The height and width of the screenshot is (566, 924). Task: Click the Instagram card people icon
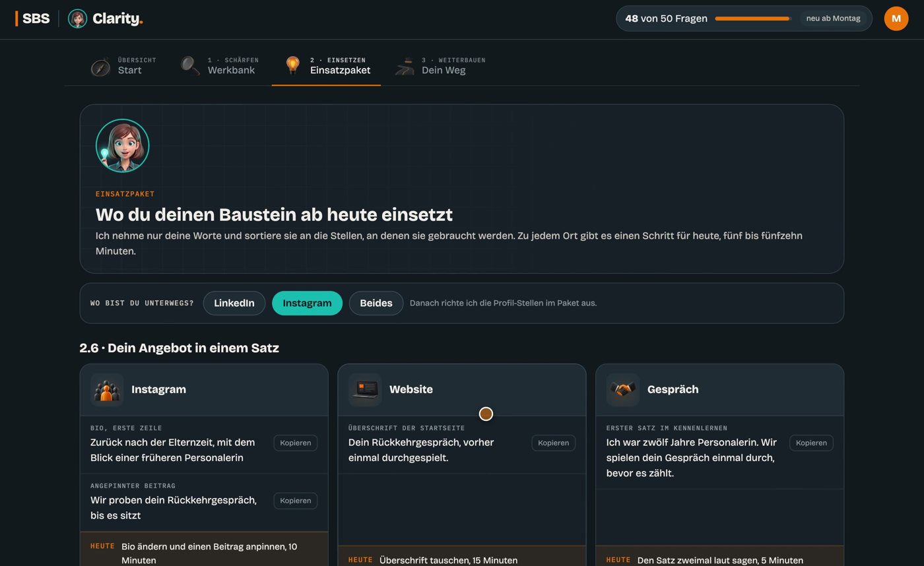107,390
